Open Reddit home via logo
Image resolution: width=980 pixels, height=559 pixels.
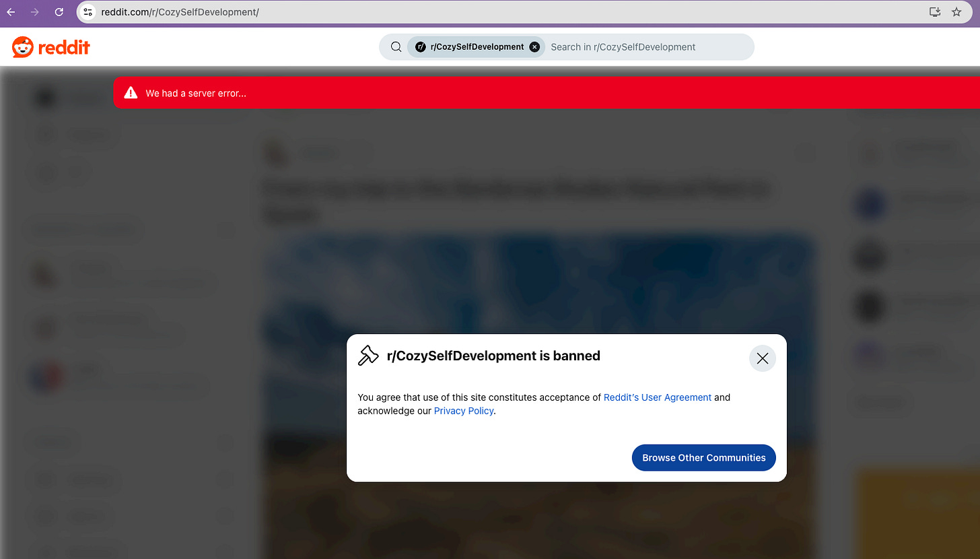[51, 47]
